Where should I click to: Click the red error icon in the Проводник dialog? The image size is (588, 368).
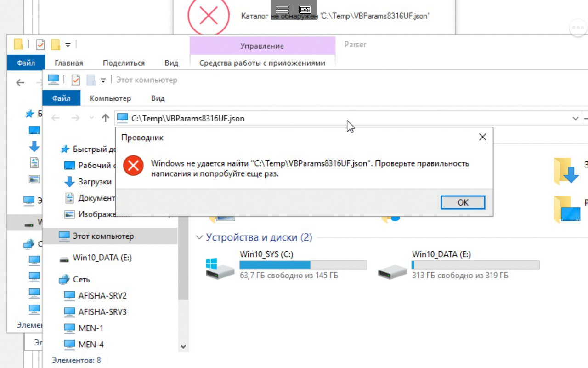pyautogui.click(x=133, y=166)
